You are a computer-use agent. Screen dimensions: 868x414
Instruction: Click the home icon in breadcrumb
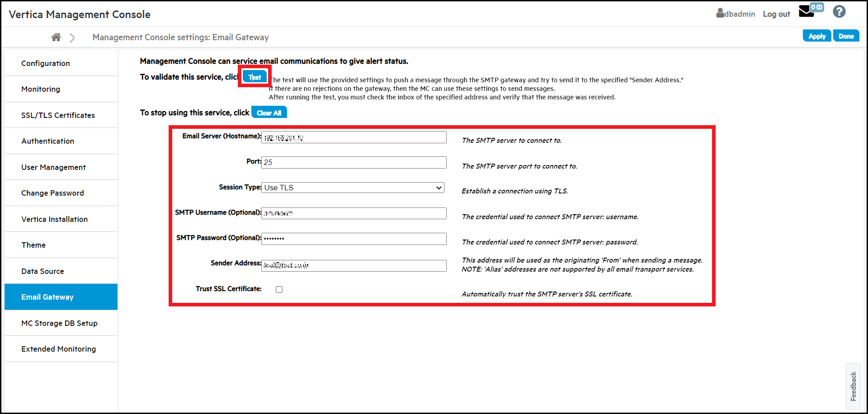coord(56,37)
